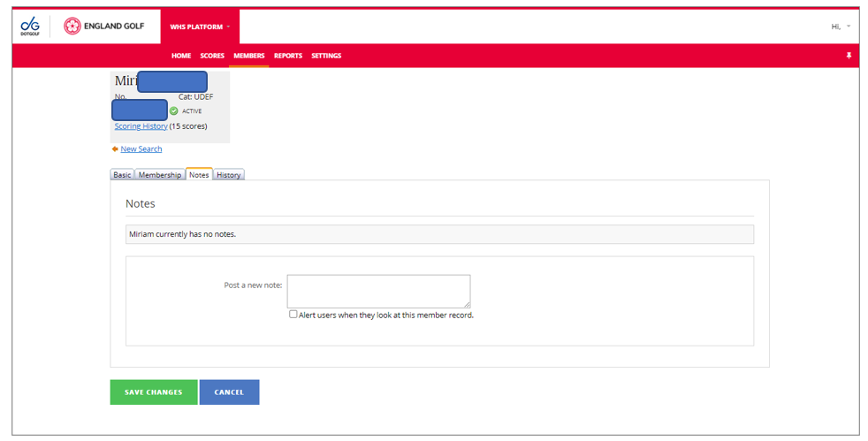Open the Scoring History link

click(141, 126)
